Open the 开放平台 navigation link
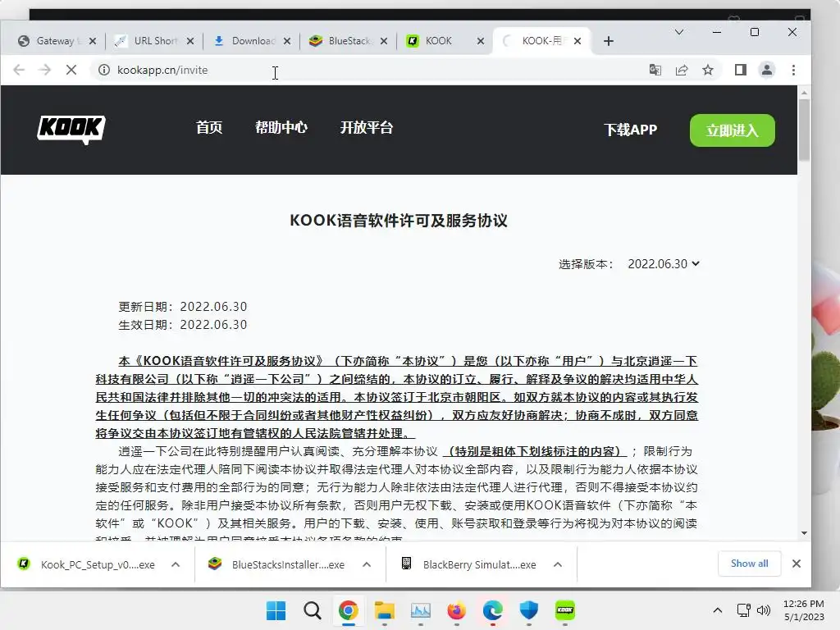The height and width of the screenshot is (630, 840). tap(367, 128)
